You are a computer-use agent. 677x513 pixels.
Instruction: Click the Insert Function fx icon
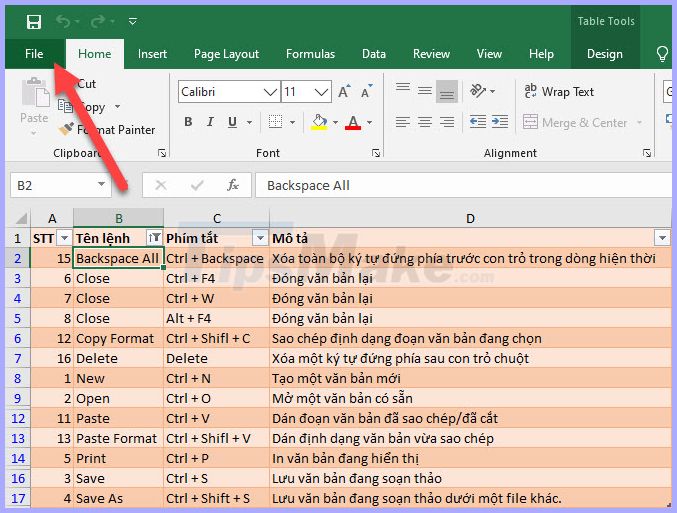(233, 186)
